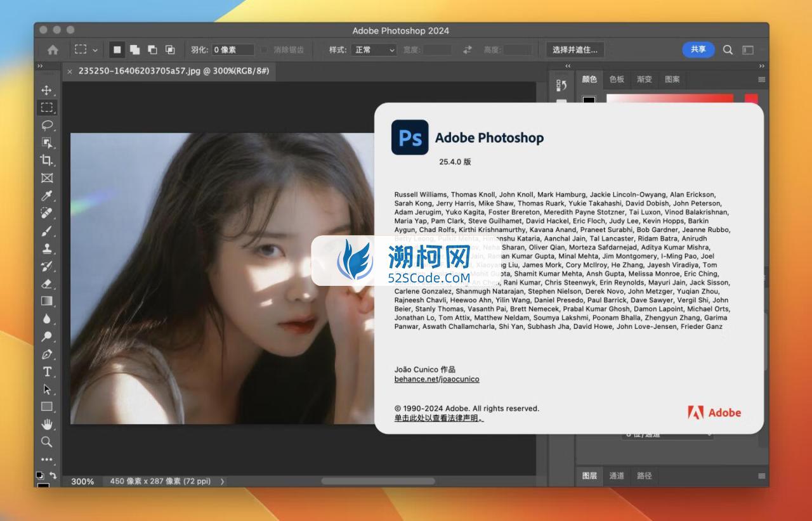Viewport: 812px width, 521px height.
Task: Expand the toolbox with double-arrow
Action: tap(40, 66)
